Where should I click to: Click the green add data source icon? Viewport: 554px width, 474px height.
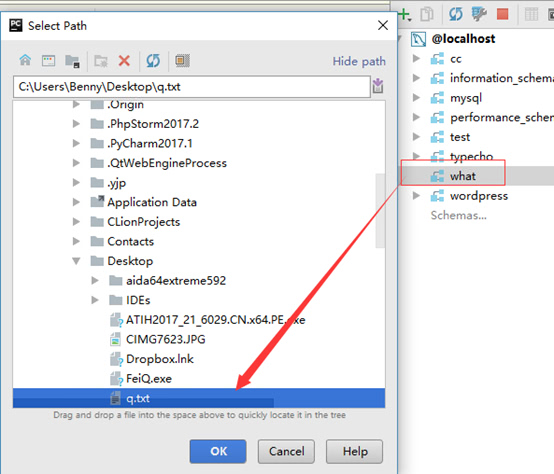(x=404, y=15)
